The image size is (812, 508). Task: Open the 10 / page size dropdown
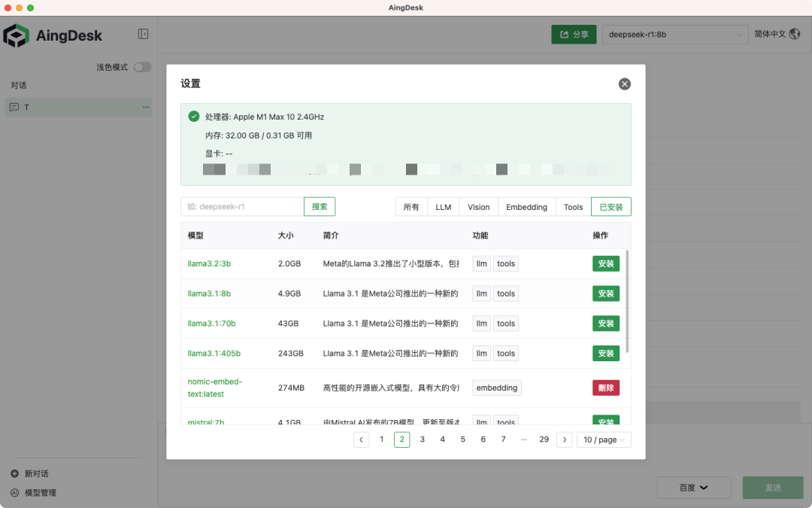(604, 440)
